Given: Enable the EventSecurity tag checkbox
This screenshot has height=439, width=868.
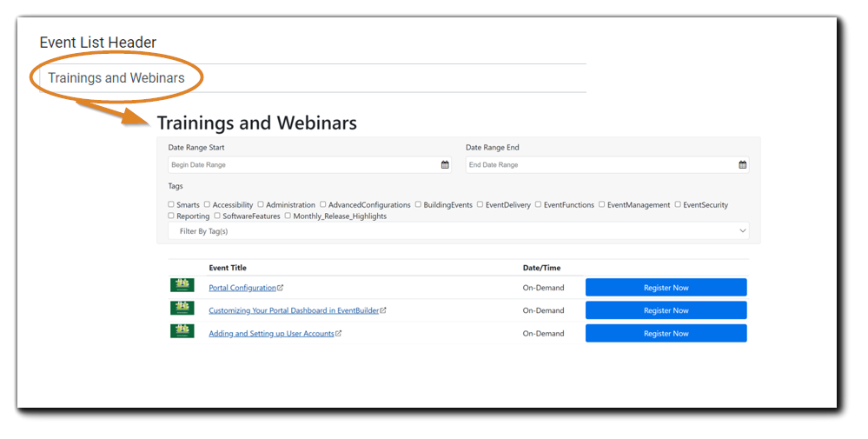Looking at the screenshot, I should [678, 204].
